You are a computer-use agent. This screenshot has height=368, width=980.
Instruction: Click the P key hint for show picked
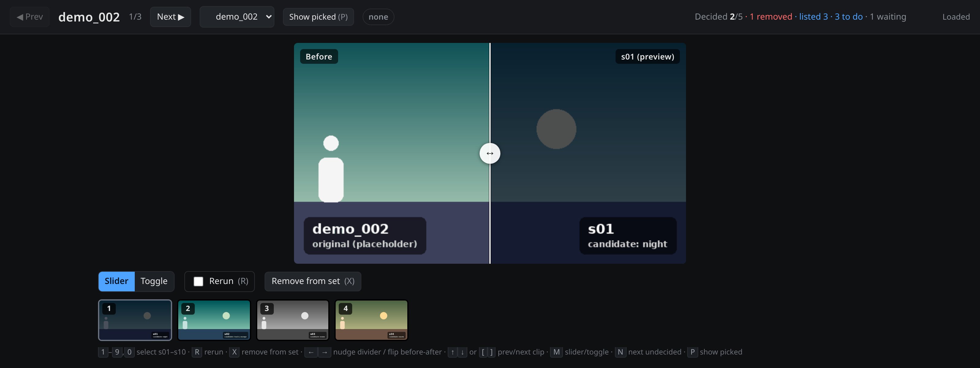point(692,352)
